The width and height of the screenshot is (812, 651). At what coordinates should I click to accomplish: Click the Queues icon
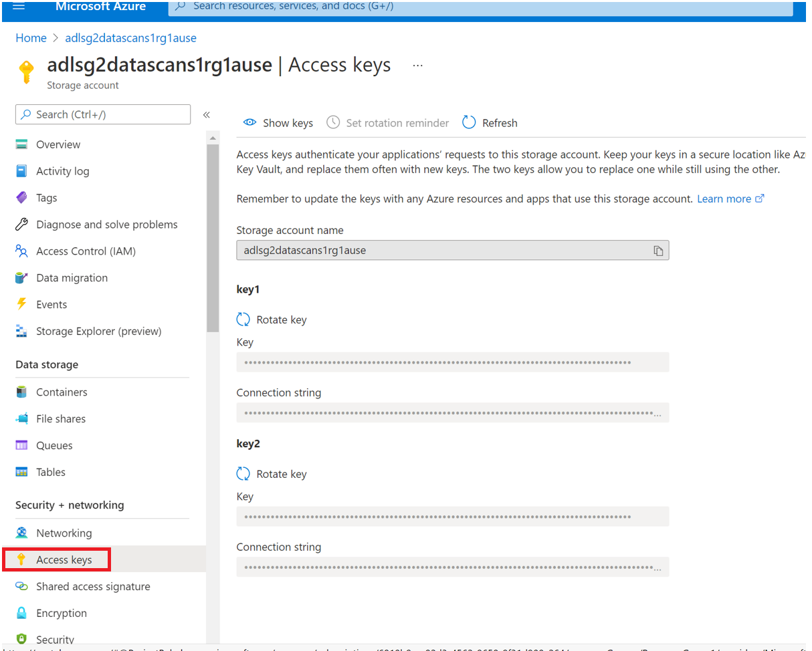click(x=22, y=445)
